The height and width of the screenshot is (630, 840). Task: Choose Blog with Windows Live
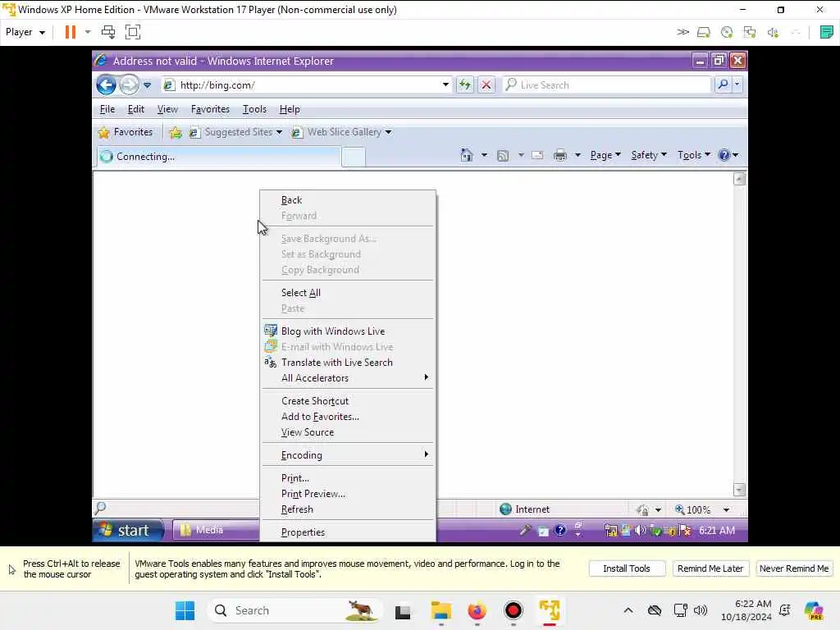point(348,331)
